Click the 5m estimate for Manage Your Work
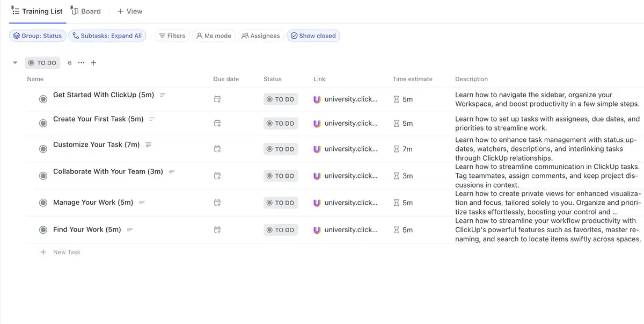Screen dimensions: 644x324 coord(403,203)
